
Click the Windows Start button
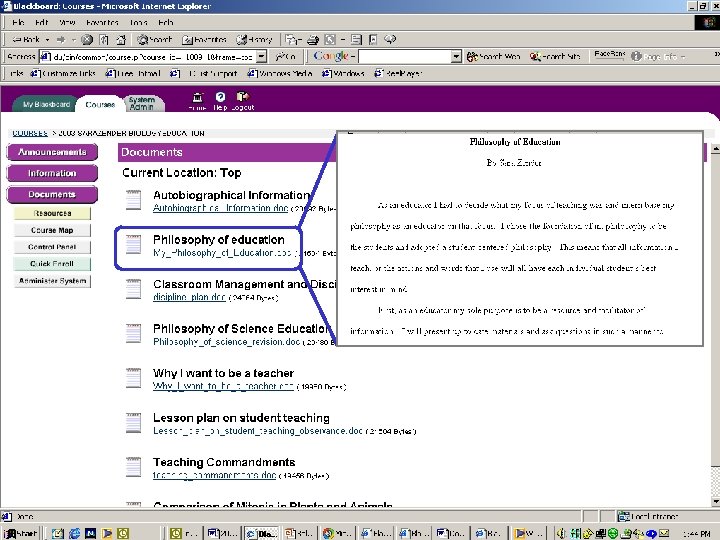tap(20, 533)
